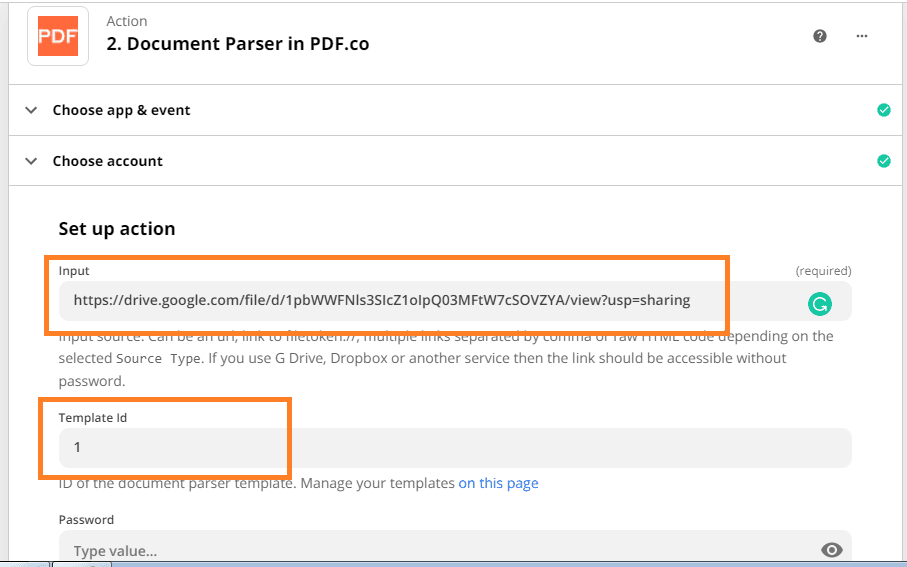Open the Choose account section label

(108, 161)
